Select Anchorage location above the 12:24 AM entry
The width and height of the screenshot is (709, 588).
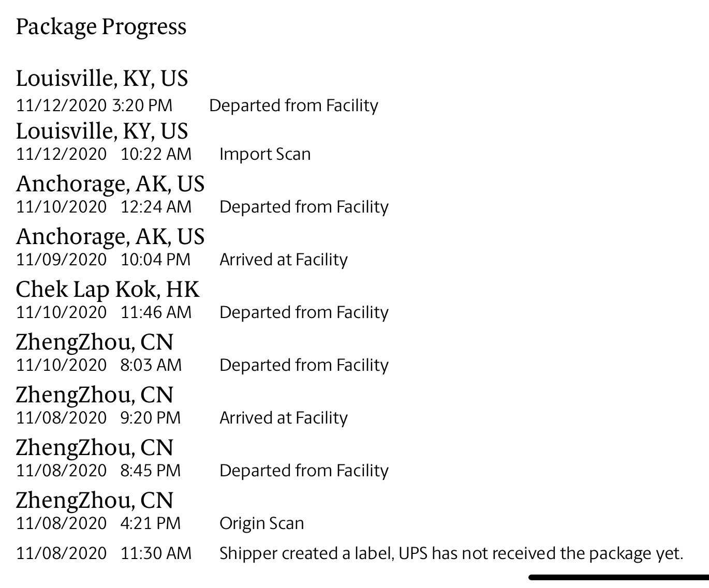(x=110, y=184)
